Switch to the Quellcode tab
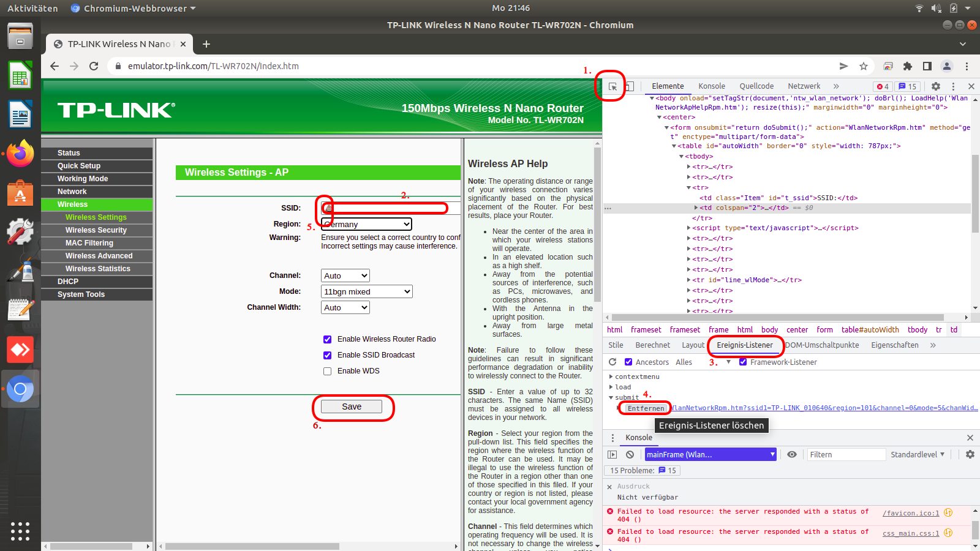The image size is (980, 551). pos(756,86)
